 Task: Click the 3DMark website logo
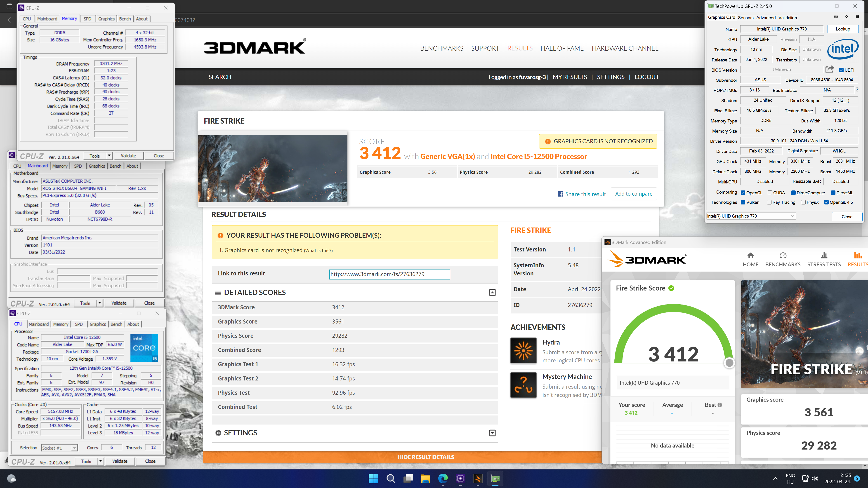[255, 47]
